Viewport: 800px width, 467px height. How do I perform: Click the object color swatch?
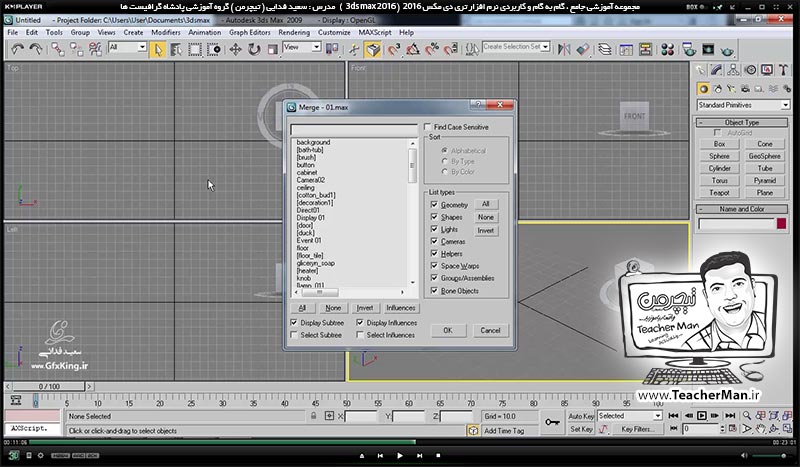(x=782, y=224)
